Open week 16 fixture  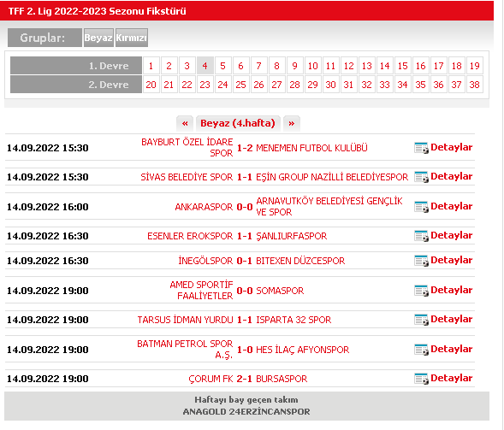[421, 66]
